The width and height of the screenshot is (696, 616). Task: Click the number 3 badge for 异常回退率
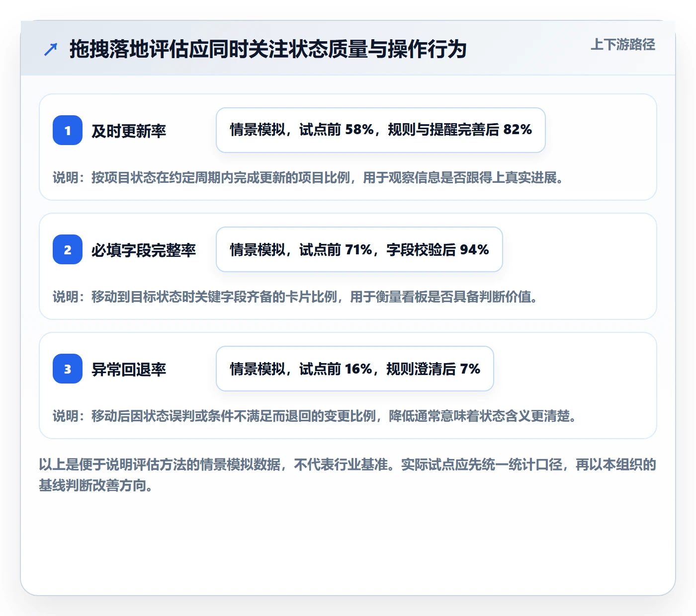pyautogui.click(x=68, y=369)
